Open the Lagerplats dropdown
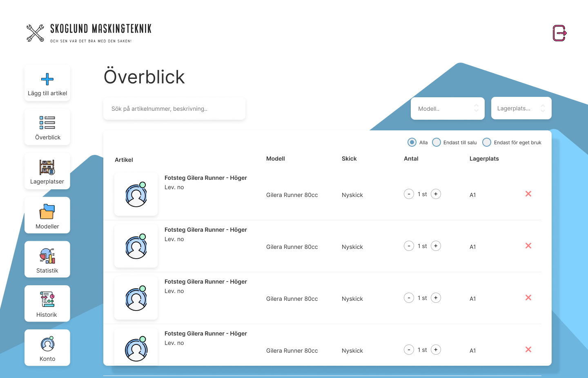 [521, 108]
